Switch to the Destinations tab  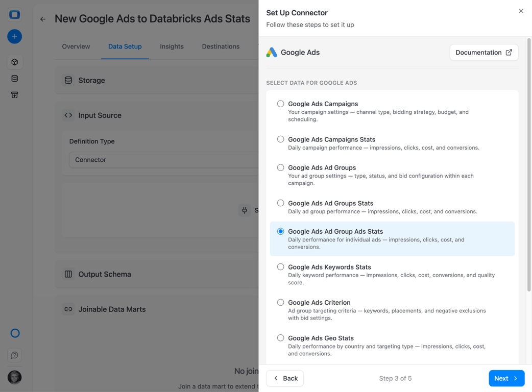pyautogui.click(x=221, y=46)
